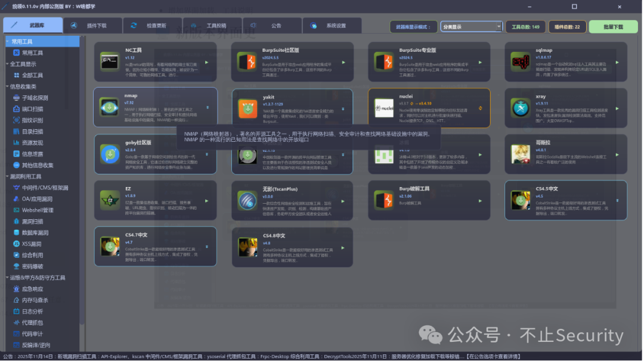
Task: Click the 资源发现 chart icon
Action: (17, 143)
